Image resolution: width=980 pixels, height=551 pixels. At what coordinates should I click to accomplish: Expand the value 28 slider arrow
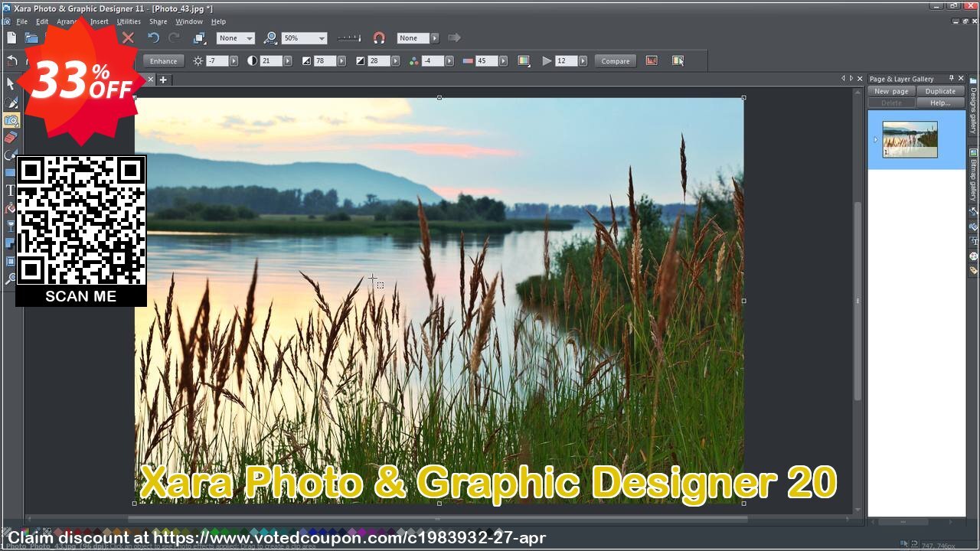pos(396,60)
